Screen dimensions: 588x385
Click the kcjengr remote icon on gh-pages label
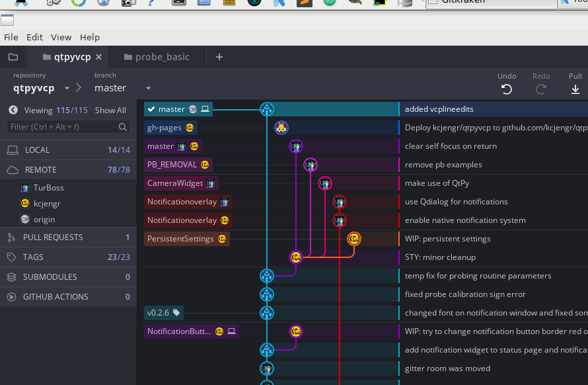point(190,128)
